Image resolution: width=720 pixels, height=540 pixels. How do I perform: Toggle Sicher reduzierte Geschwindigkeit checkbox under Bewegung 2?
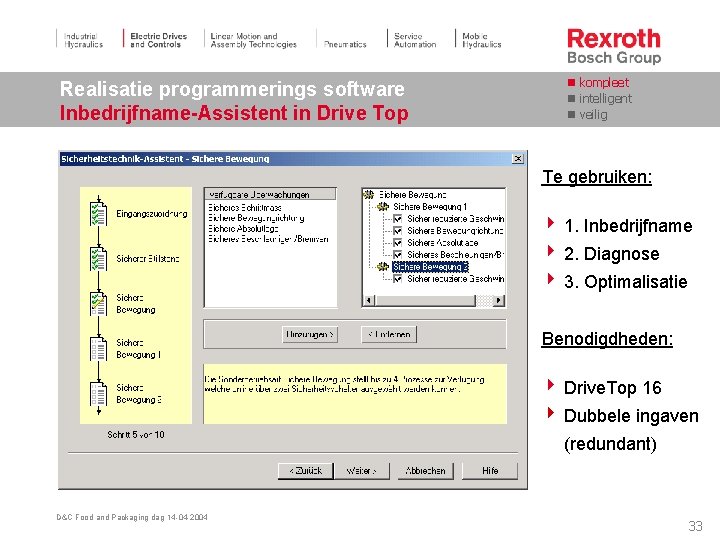coord(398,279)
